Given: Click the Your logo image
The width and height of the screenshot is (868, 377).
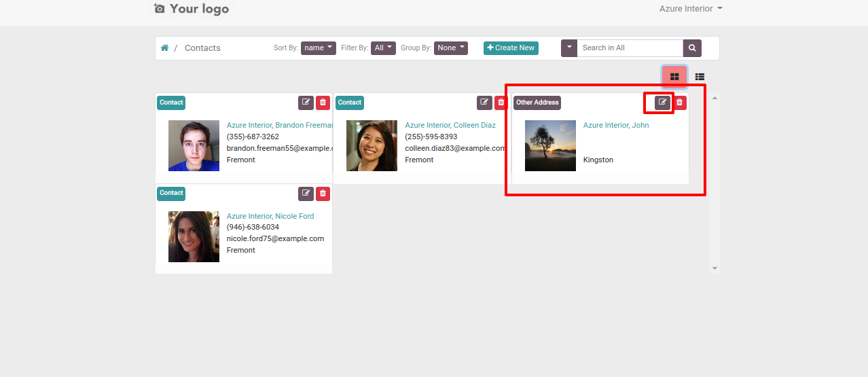Looking at the screenshot, I should point(192,9).
